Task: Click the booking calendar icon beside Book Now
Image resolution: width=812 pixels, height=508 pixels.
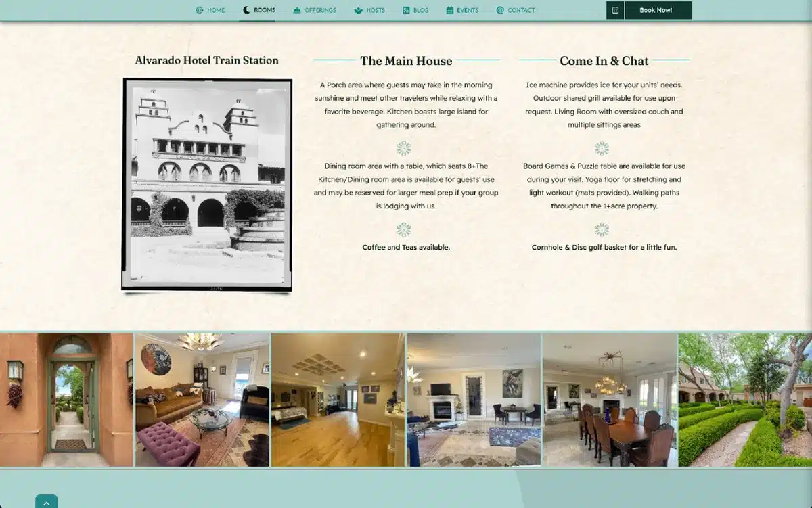Action: coord(614,10)
